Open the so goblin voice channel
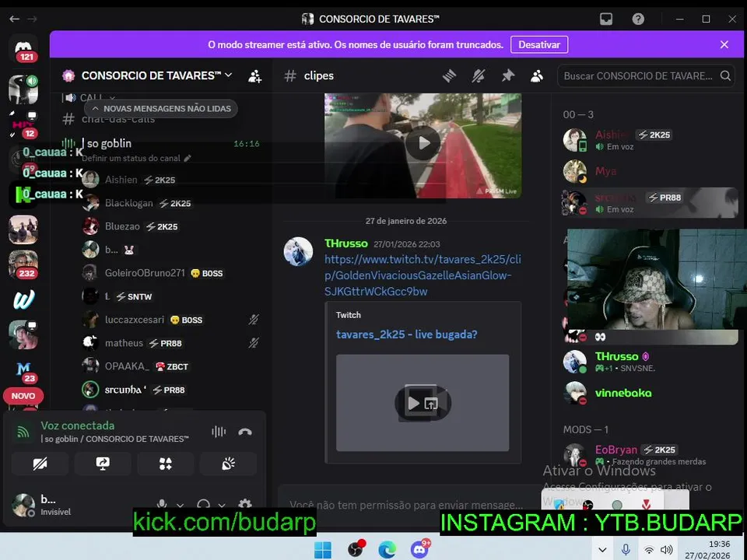This screenshot has width=747, height=560. (x=160, y=143)
